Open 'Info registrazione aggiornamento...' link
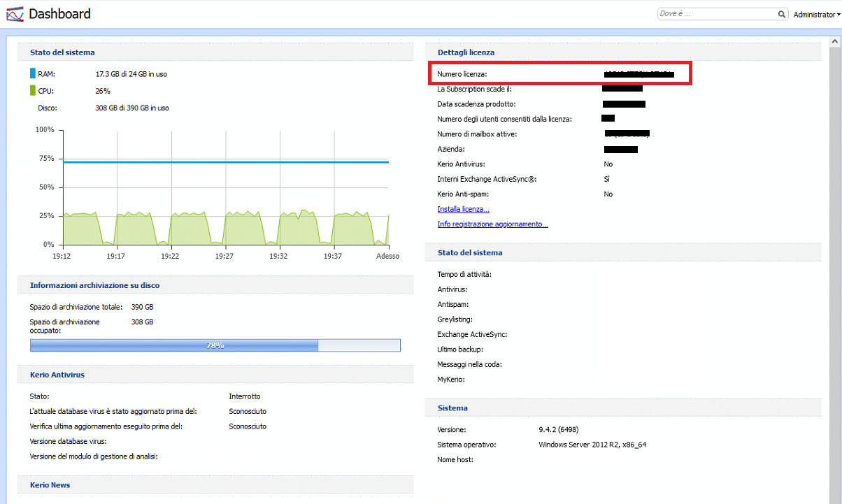 click(492, 224)
